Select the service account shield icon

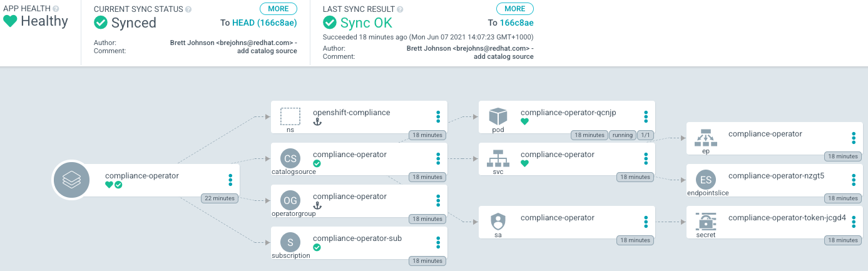click(498, 222)
